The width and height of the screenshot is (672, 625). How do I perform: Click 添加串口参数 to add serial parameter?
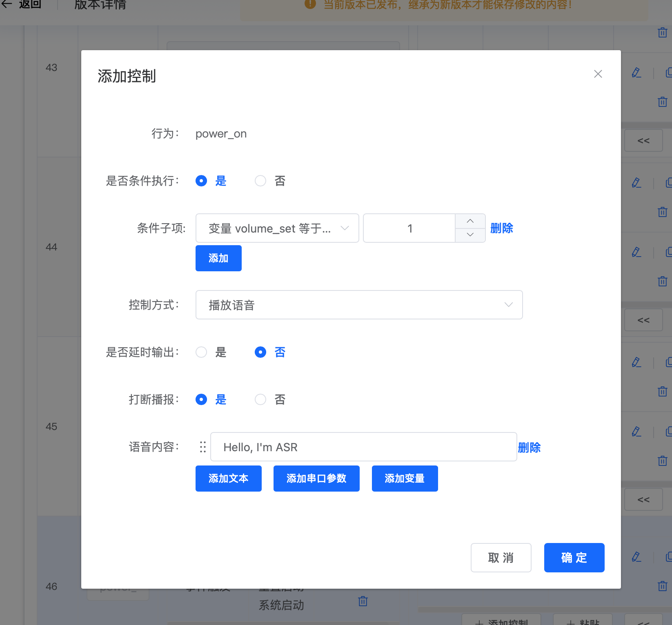(316, 479)
